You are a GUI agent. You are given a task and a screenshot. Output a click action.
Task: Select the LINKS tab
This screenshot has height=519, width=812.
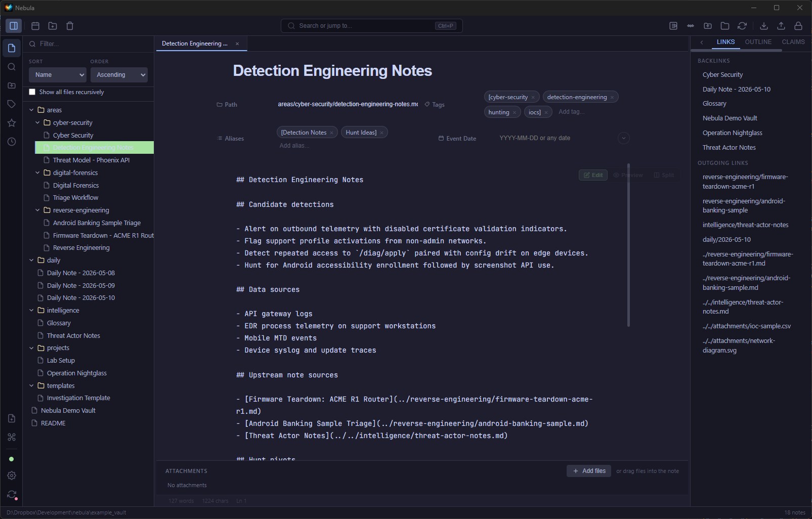click(725, 42)
